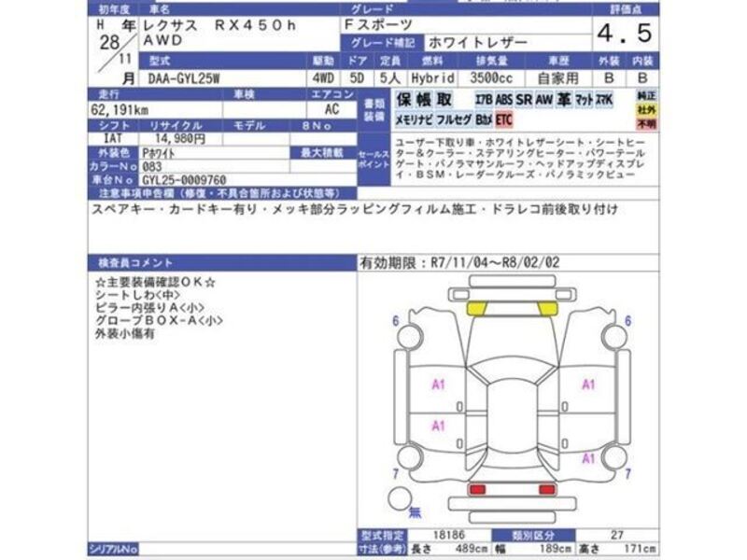
Task: Toggle the 不明 unknown parts marker
Action: click(646, 122)
